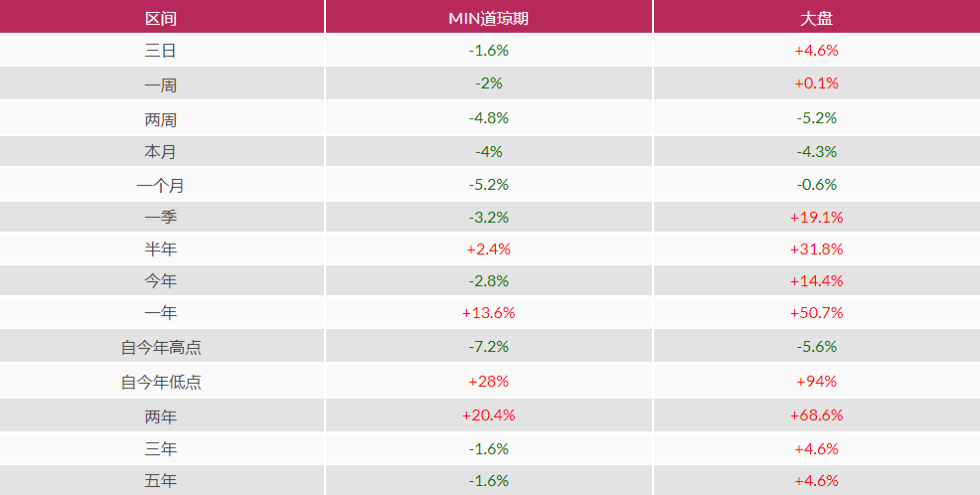The image size is (980, 495).
Task: Select the 今年 row label
Action: coord(161,281)
